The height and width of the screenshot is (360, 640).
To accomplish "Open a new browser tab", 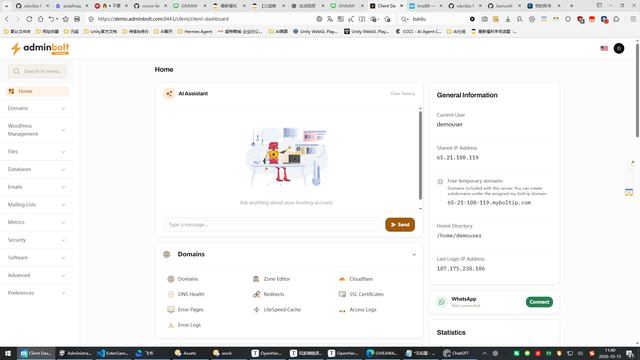I will [571, 6].
